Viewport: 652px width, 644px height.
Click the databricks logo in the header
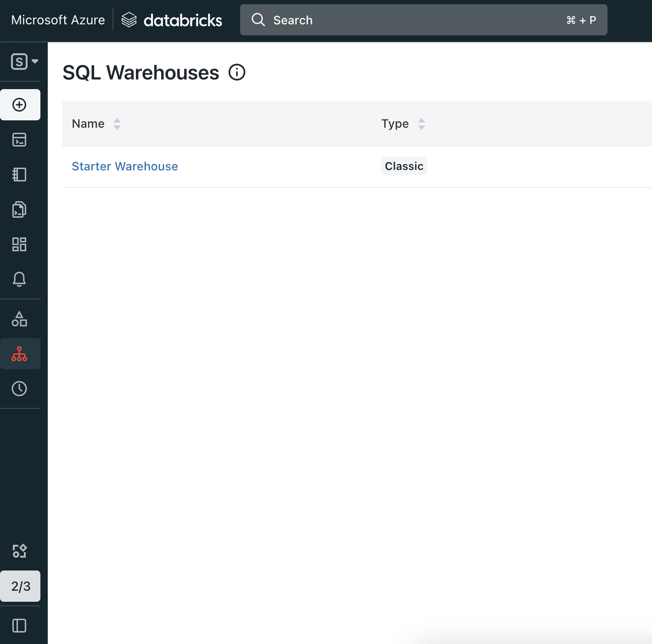pyautogui.click(x=172, y=20)
